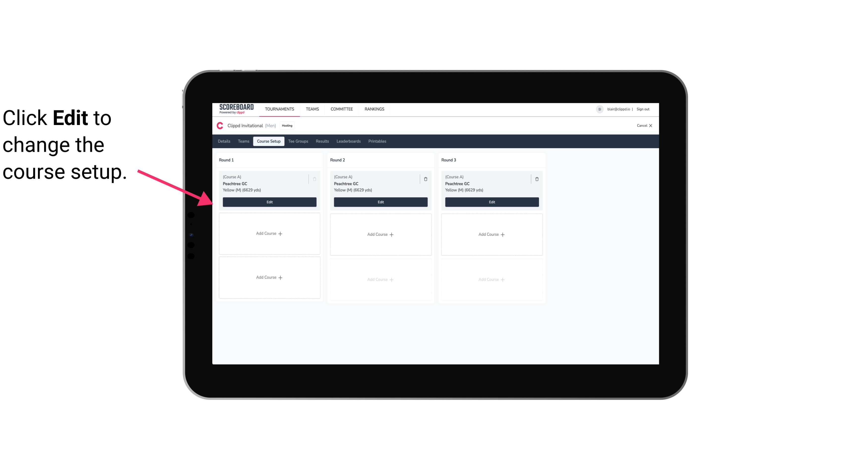The width and height of the screenshot is (868, 467).
Task: Click Add Course for Round 1
Action: (x=269, y=234)
